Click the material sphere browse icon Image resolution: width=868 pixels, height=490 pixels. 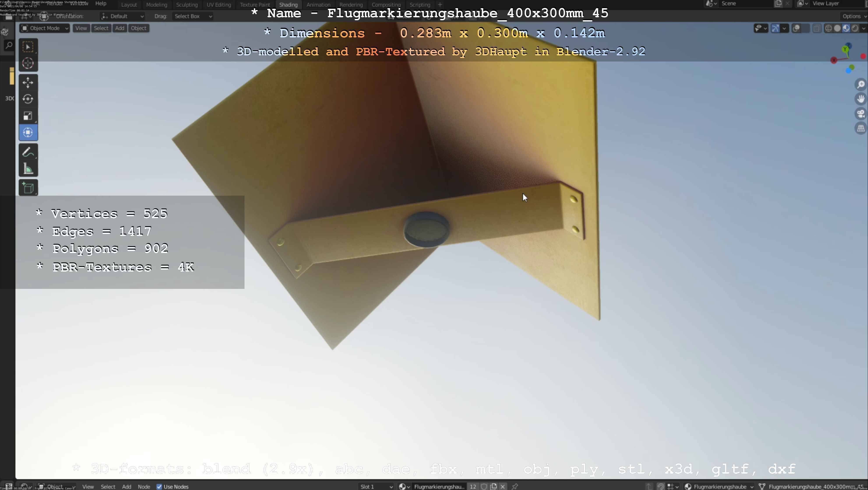[404, 486]
